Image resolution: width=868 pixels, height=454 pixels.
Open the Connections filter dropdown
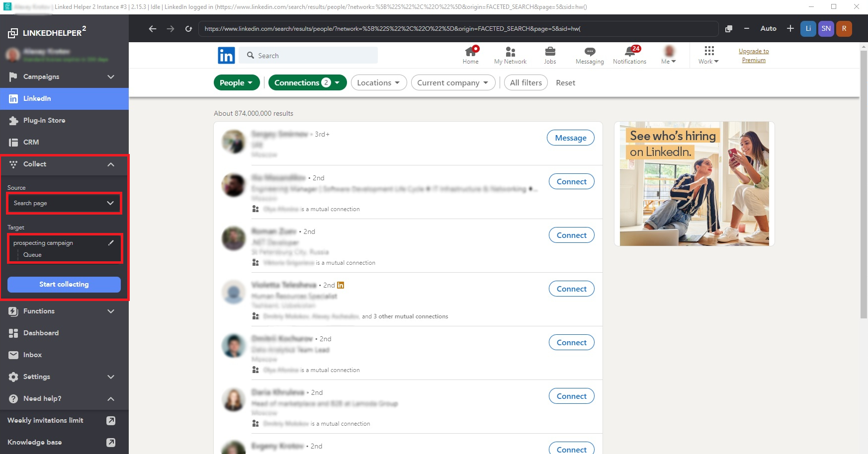[x=307, y=82]
